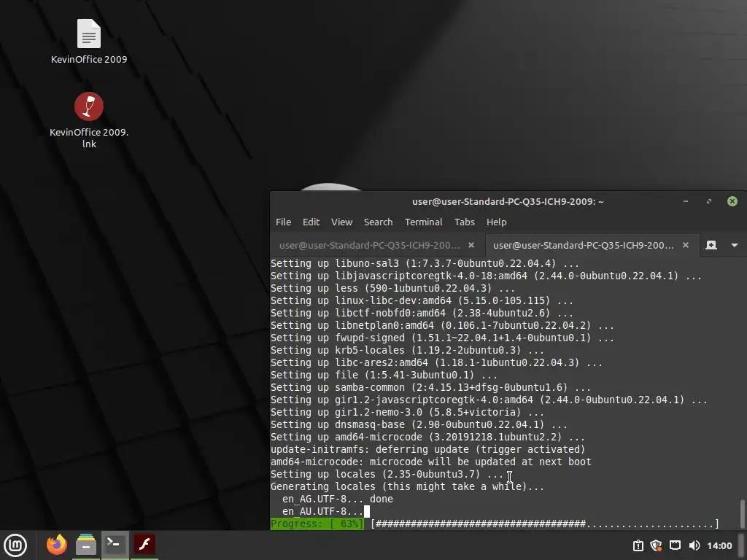The height and width of the screenshot is (560, 747).
Task: Expand the terminal tab list dropdown arrow
Action: coord(734,245)
